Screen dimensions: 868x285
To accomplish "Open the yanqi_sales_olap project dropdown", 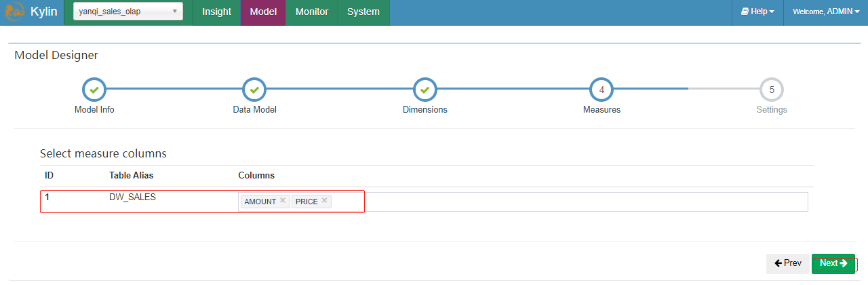I will [x=128, y=12].
